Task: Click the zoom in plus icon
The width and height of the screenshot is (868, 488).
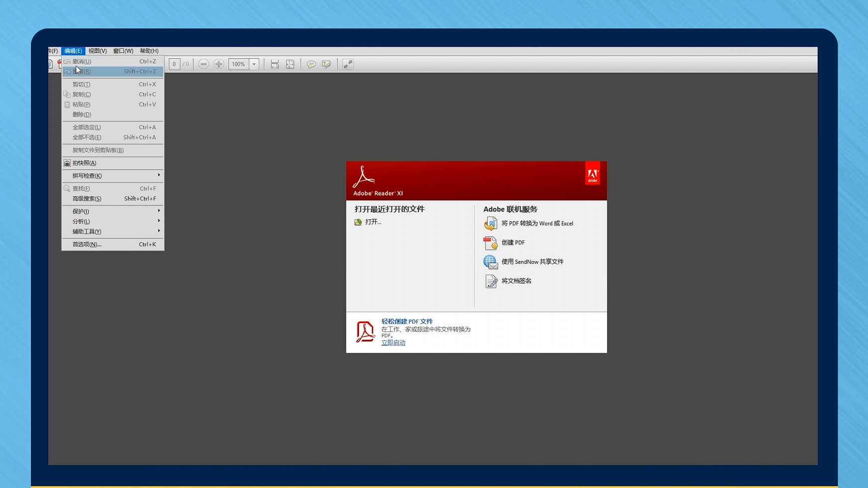Action: (x=219, y=64)
